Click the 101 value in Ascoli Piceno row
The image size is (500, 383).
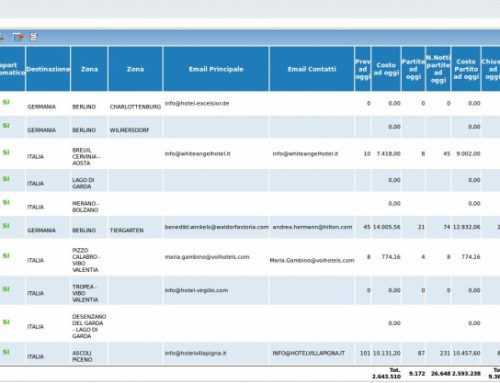365,353
